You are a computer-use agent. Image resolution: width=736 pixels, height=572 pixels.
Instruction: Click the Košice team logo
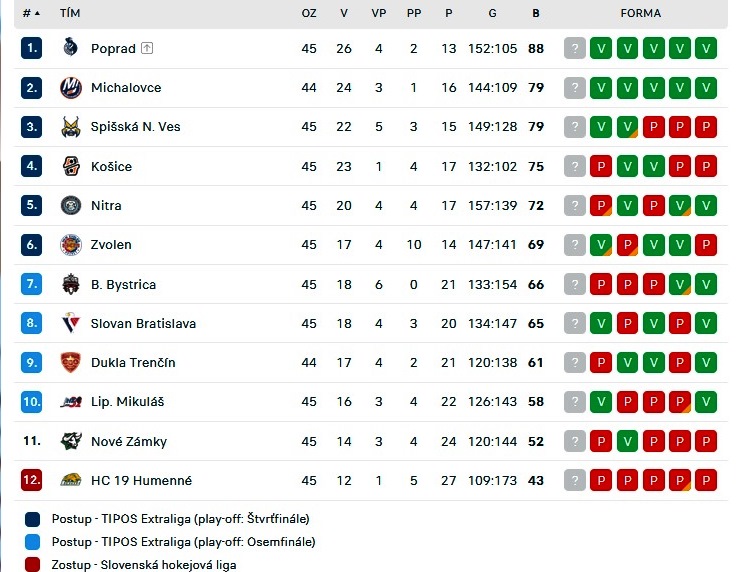(x=70, y=166)
